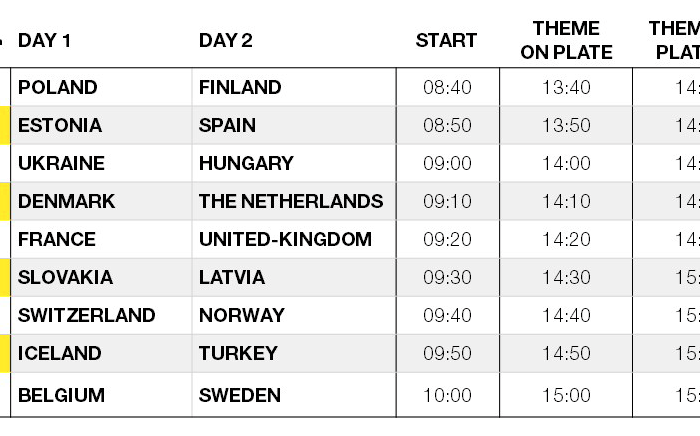
Task: Select the TURKEY cell
Action: point(294,353)
